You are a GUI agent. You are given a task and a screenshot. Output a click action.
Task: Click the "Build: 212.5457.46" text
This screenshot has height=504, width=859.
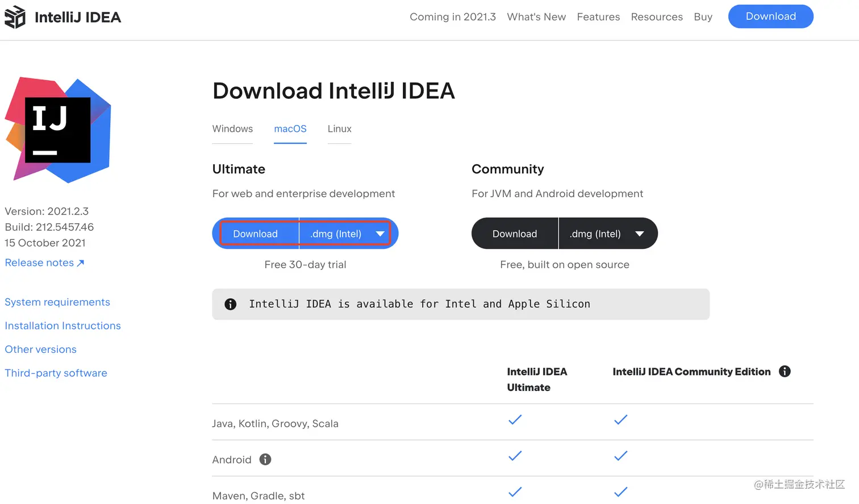49,227
